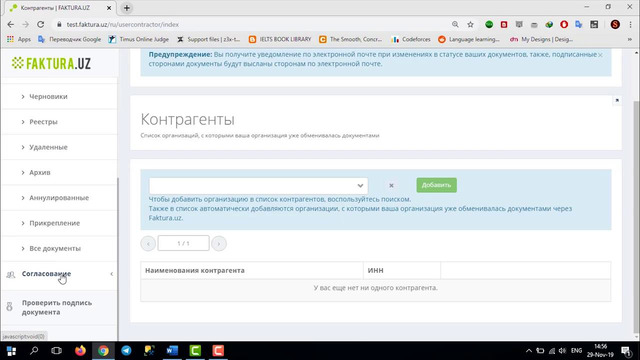Viewport: 640px width, 360px height.
Task: Open the Chrome profile avatar S
Action: 615,24
